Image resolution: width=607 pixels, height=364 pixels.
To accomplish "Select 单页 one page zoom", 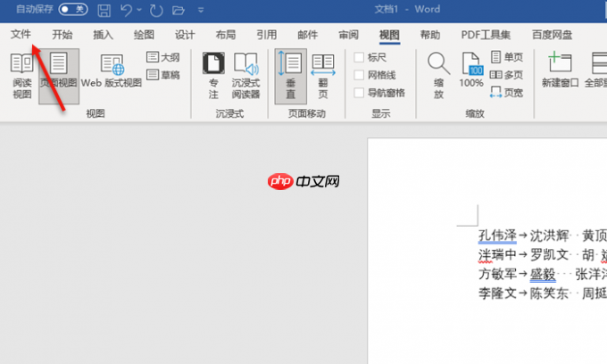I will (x=507, y=57).
